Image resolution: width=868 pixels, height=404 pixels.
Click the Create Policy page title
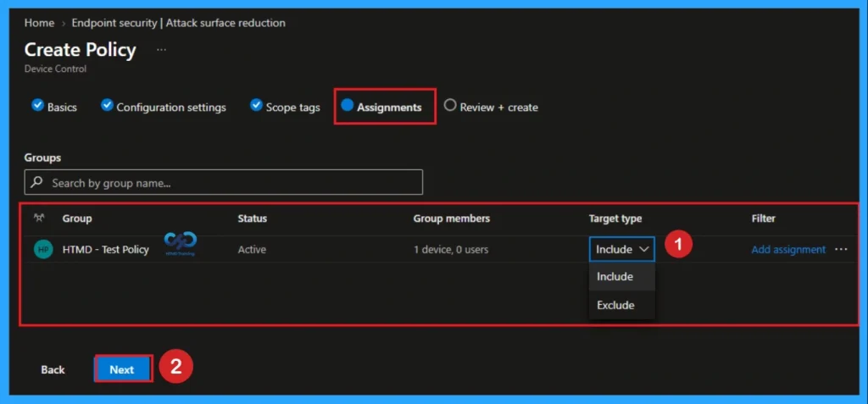click(x=81, y=50)
